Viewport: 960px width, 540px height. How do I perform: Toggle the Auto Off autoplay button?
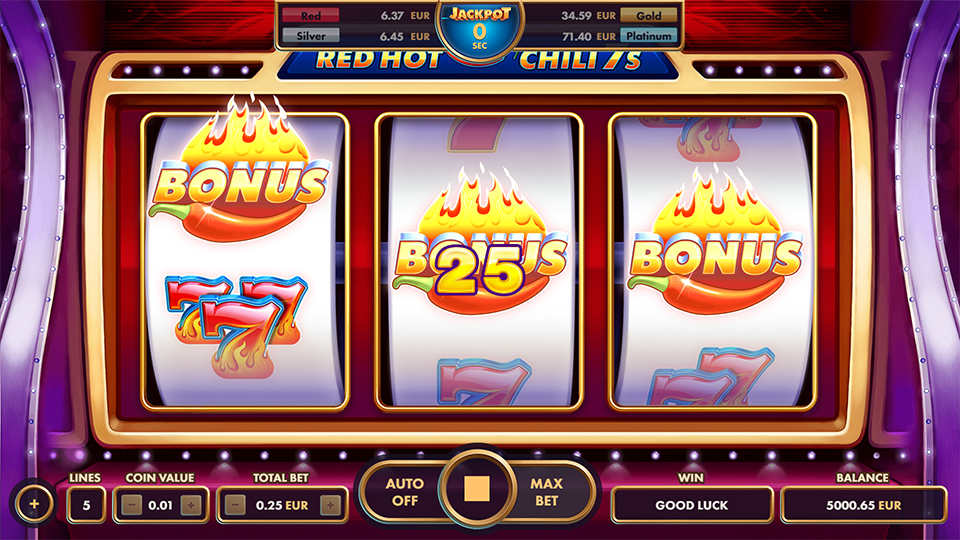click(x=404, y=492)
